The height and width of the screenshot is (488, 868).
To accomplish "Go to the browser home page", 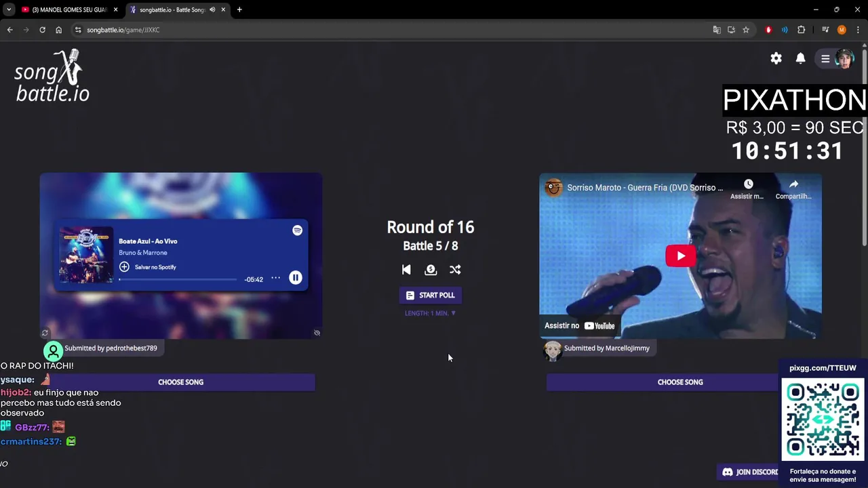I will [58, 30].
